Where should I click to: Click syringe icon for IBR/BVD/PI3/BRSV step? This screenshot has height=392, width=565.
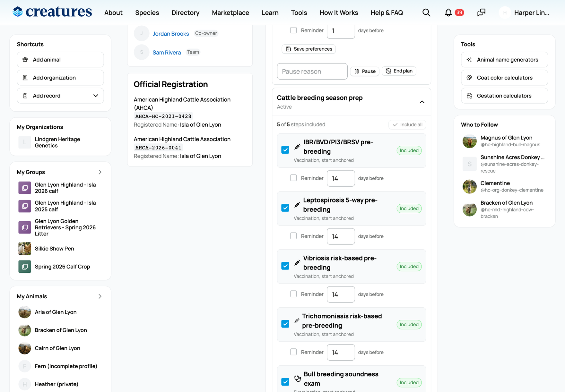click(298, 147)
